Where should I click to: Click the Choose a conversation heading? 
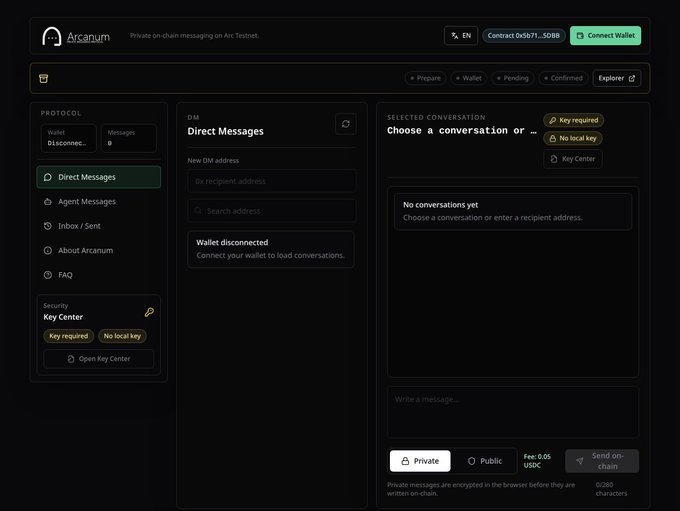coord(461,130)
